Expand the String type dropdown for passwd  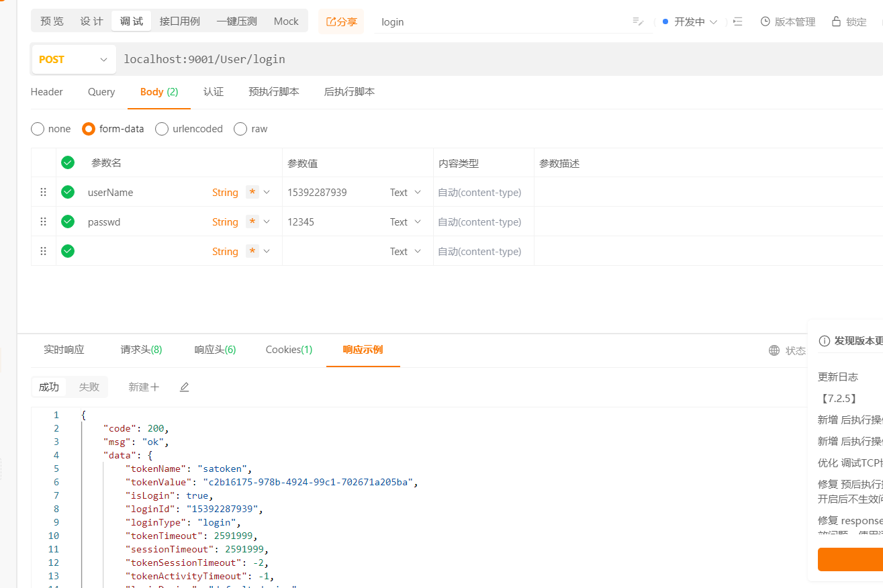tap(267, 222)
